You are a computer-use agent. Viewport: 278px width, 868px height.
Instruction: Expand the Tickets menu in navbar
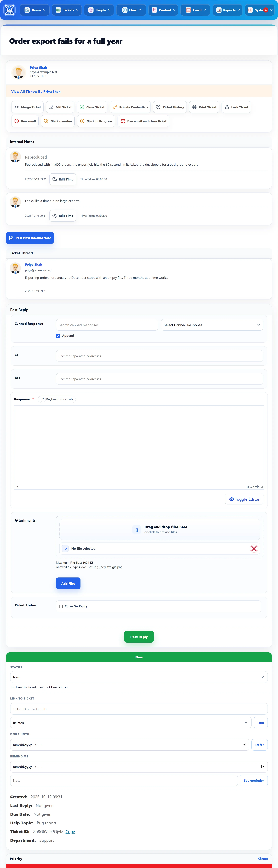click(x=67, y=10)
